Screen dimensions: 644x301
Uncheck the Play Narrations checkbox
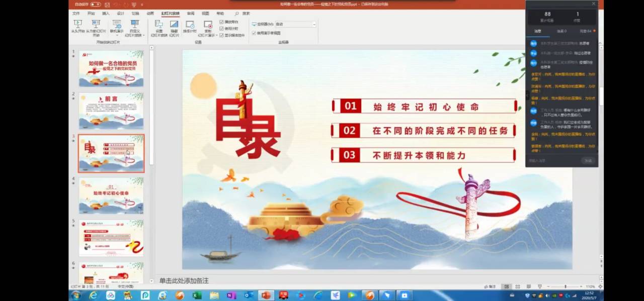pyautogui.click(x=221, y=22)
